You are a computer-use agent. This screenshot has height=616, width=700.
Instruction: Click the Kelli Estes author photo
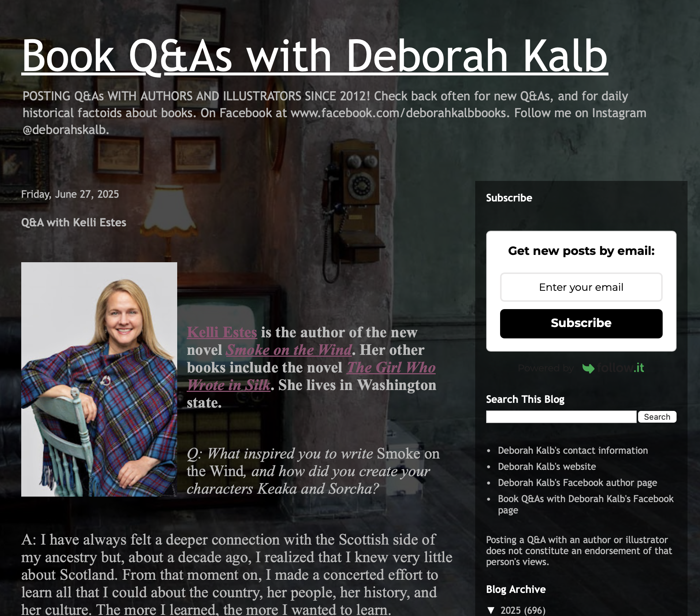[x=99, y=379]
